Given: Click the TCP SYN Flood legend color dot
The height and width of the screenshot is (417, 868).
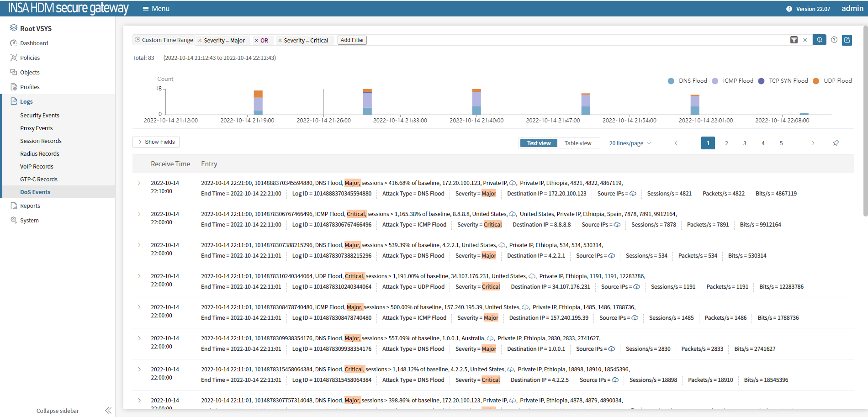Looking at the screenshot, I should pyautogui.click(x=761, y=81).
